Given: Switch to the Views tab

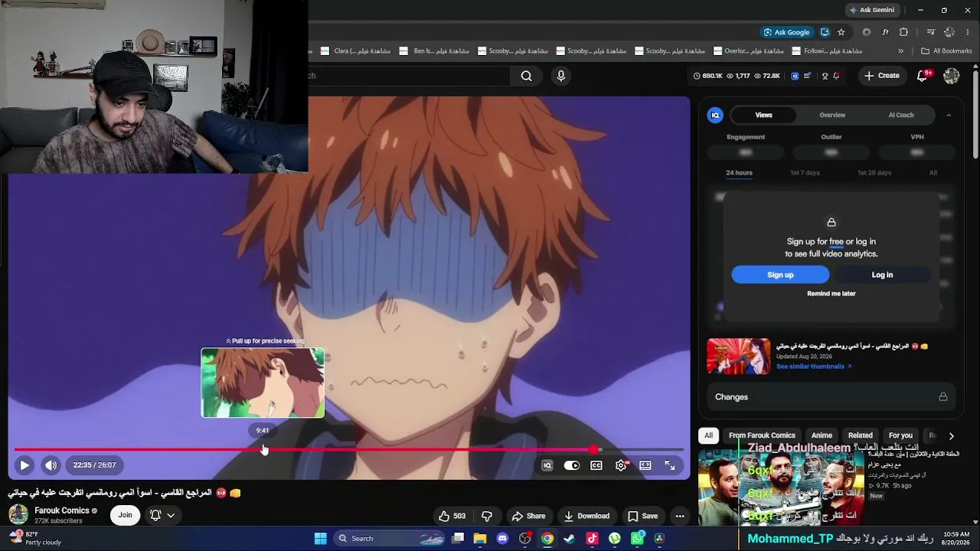Looking at the screenshot, I should pyautogui.click(x=764, y=115).
